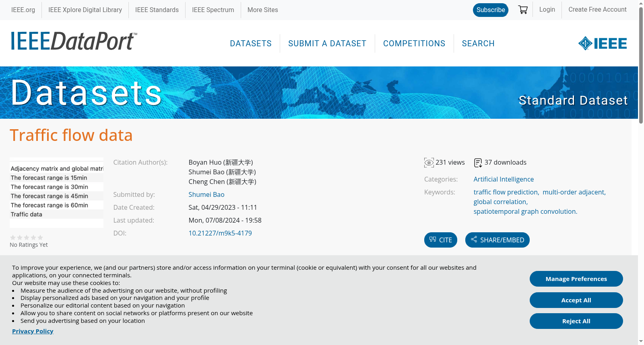Viewport: 644px width, 345px height.
Task: Click citation author Cheng Chen
Action: 223,182
